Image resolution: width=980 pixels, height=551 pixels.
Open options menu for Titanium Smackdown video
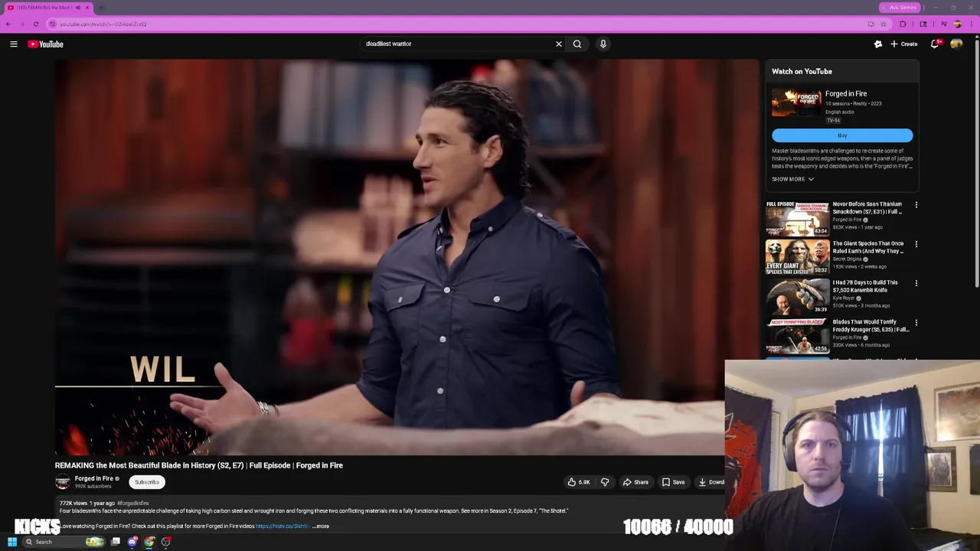[916, 205]
